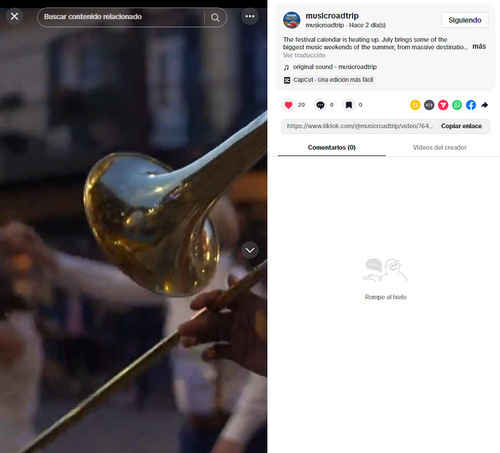Go to next video with down chevron
Screen dimensions: 500x453
[x=250, y=250]
